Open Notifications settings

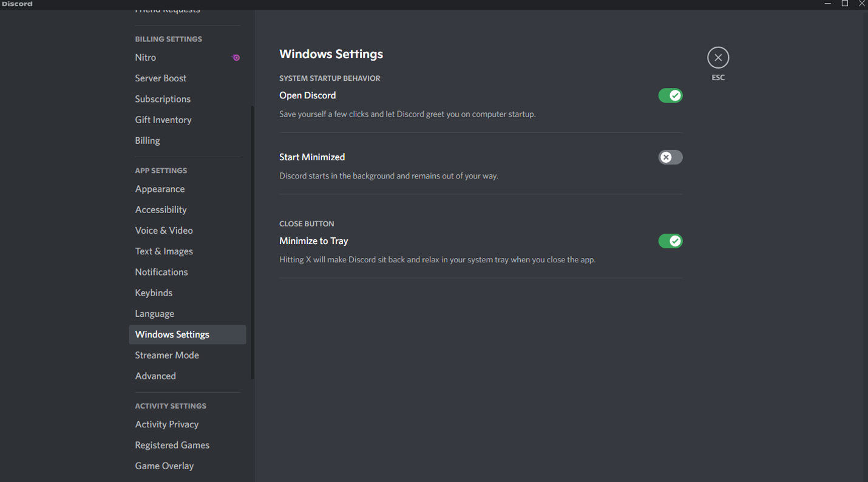(x=161, y=271)
